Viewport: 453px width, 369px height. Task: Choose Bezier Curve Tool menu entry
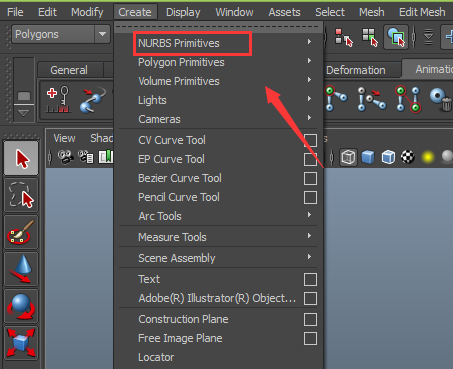coord(180,178)
